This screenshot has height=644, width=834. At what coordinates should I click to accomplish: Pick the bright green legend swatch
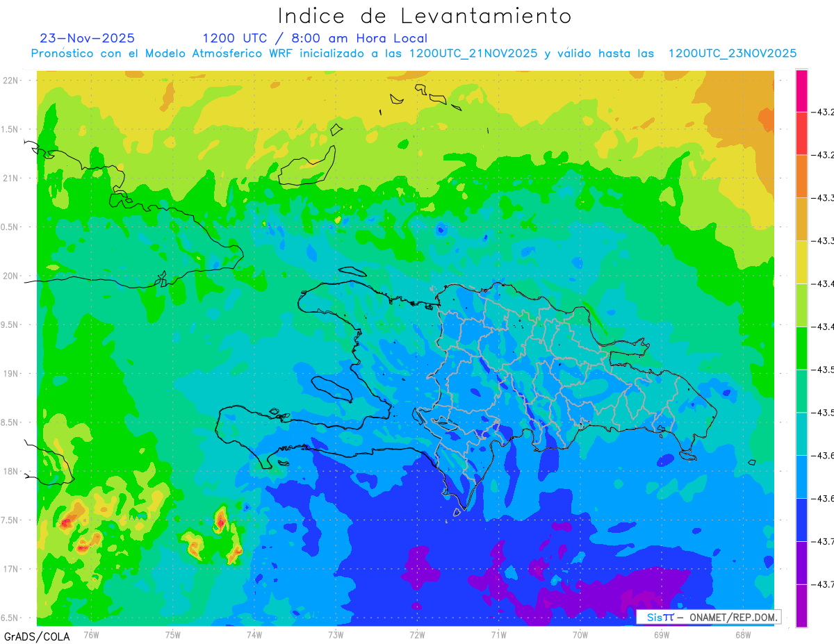click(801, 348)
